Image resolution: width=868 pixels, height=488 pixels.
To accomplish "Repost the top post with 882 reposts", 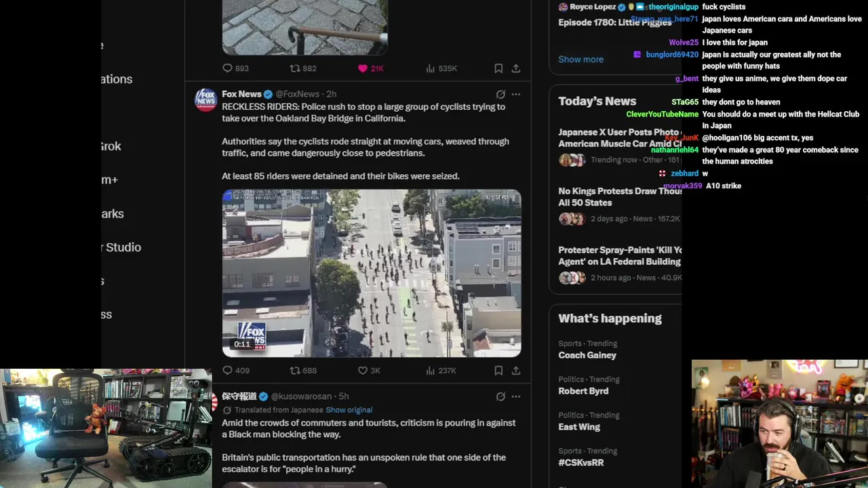I will coord(303,68).
